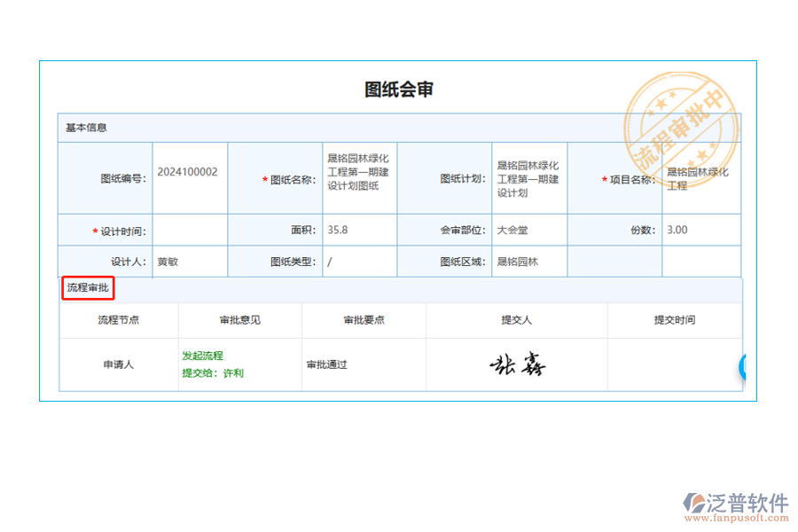
Task: Expand the 基本信息 section header
Action: pyautogui.click(x=88, y=127)
